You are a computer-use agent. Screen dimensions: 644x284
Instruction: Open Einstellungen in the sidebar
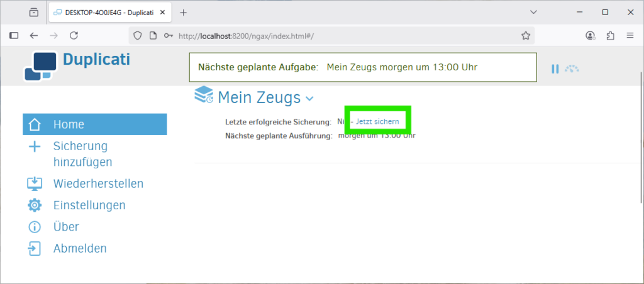coord(89,205)
